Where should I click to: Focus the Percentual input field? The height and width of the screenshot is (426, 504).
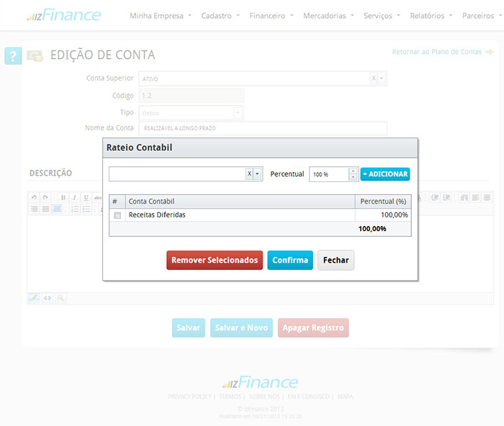tap(329, 174)
